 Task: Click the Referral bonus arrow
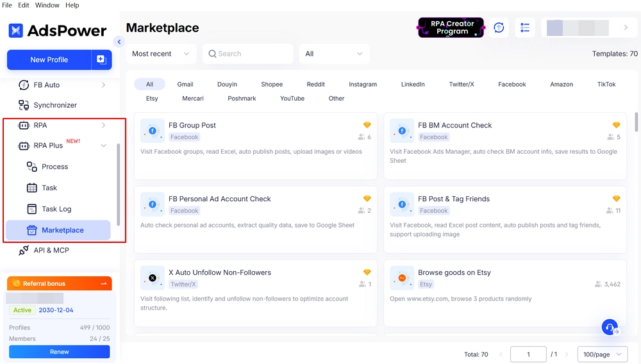(x=104, y=283)
